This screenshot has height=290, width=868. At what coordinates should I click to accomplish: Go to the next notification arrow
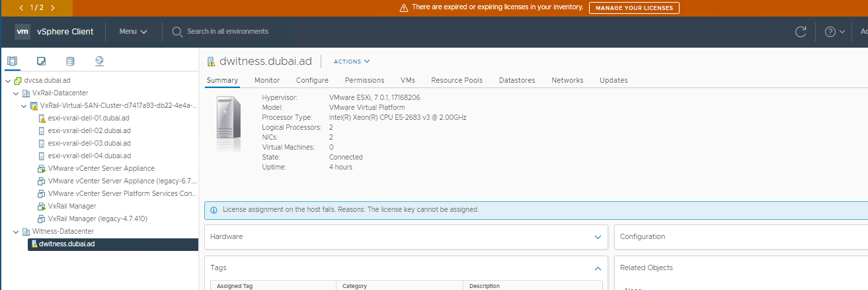(52, 8)
